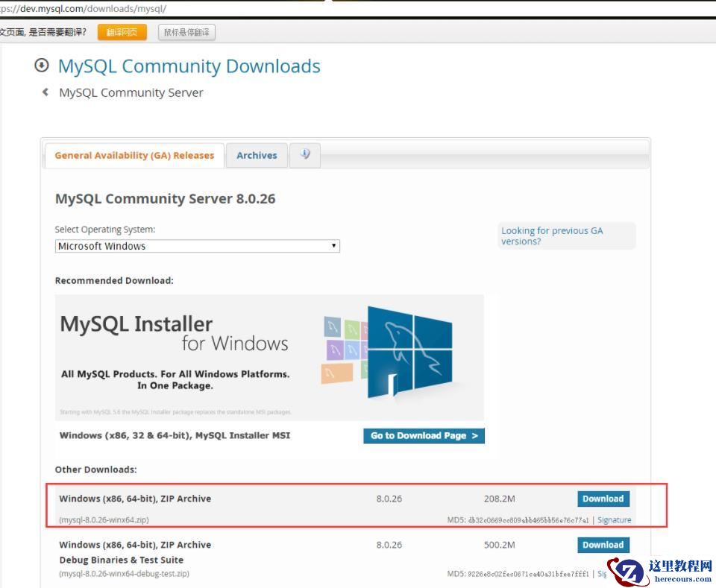Image resolution: width=716 pixels, height=588 pixels.
Task: Switch to the Archives tab
Action: point(257,155)
